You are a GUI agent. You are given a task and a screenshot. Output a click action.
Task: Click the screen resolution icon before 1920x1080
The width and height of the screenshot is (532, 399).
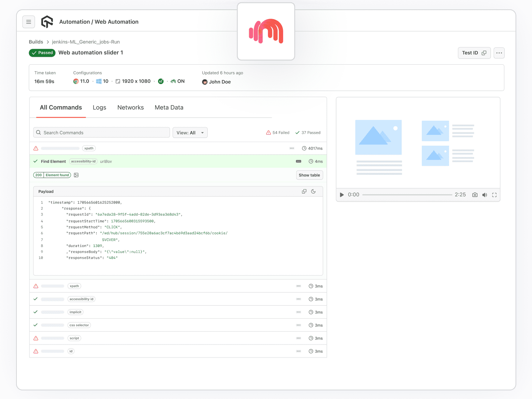(118, 81)
